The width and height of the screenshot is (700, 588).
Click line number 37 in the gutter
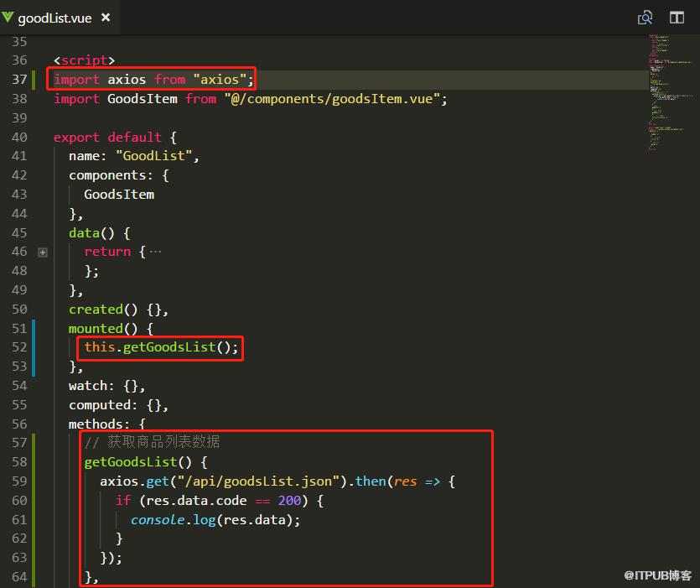(19, 80)
